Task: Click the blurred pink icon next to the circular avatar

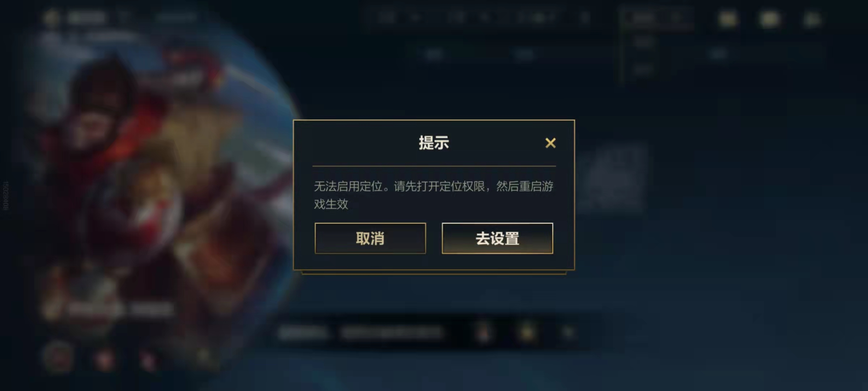Action: [x=104, y=359]
